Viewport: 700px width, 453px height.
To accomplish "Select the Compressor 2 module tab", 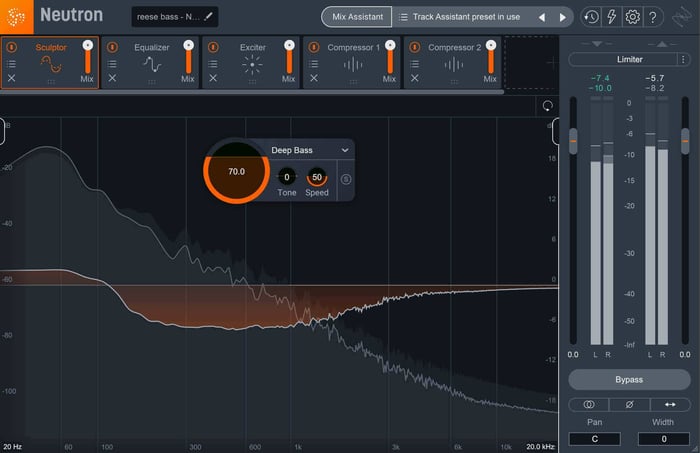I will [454, 62].
